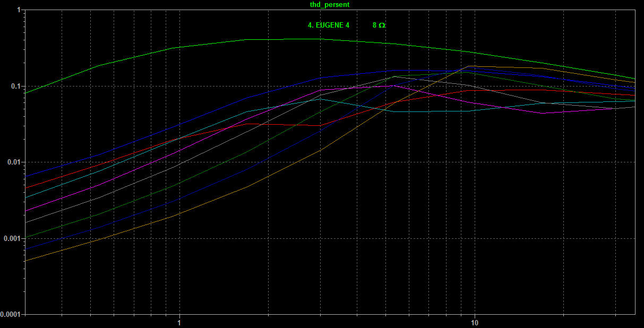Viewport: 644px width, 328px height.
Task: Pick the magenta curve at its left start
Action: [27, 211]
